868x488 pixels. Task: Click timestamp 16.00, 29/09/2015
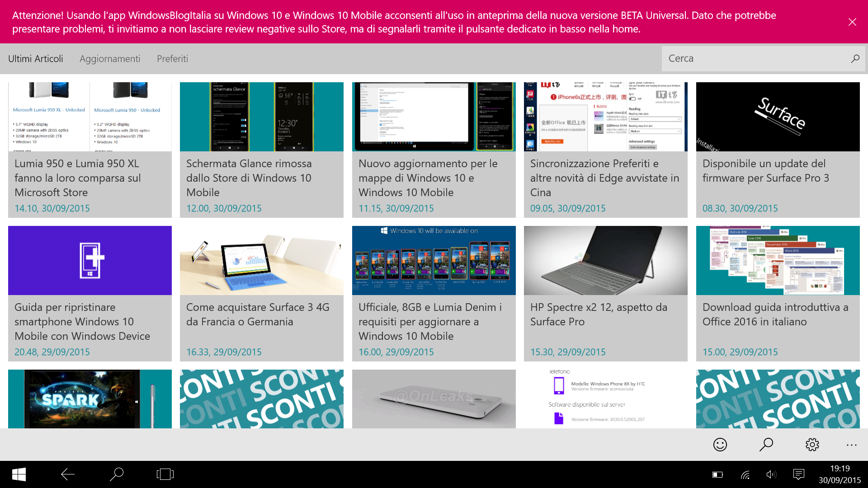tap(396, 352)
